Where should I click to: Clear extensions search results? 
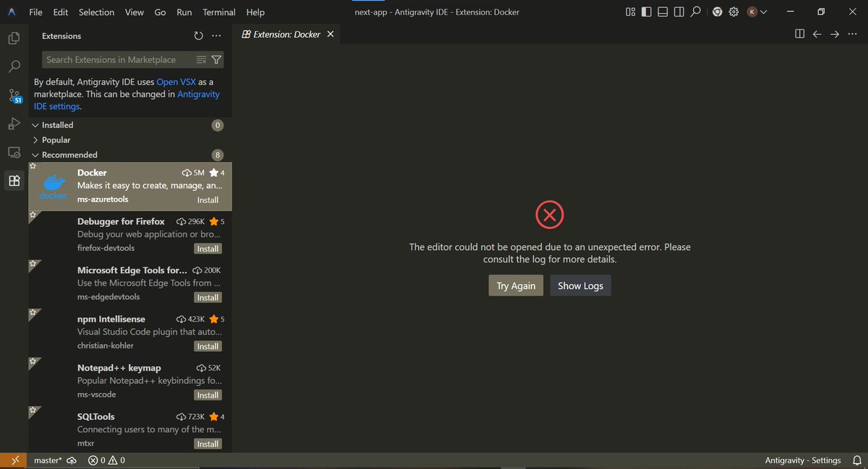click(202, 60)
